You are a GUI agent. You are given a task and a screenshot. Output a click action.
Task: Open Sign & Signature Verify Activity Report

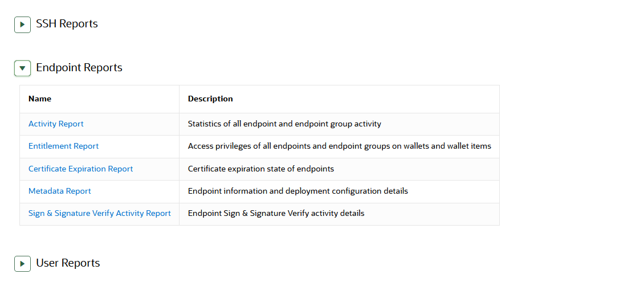point(99,213)
